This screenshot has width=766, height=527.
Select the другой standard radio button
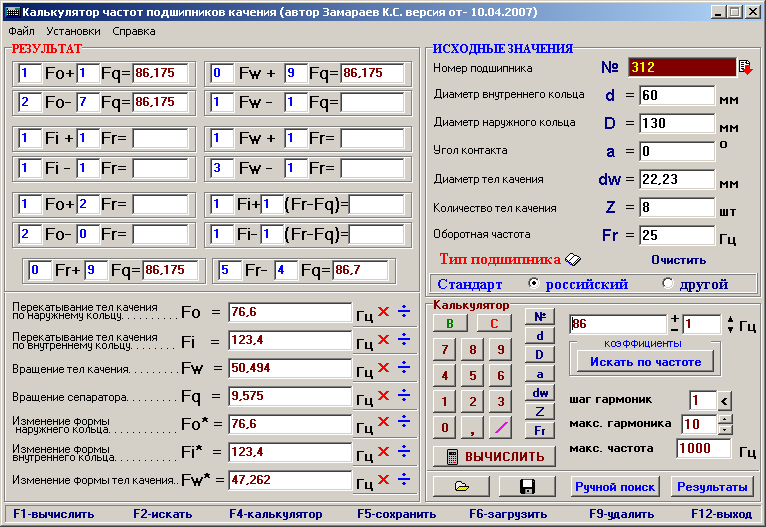point(668,284)
